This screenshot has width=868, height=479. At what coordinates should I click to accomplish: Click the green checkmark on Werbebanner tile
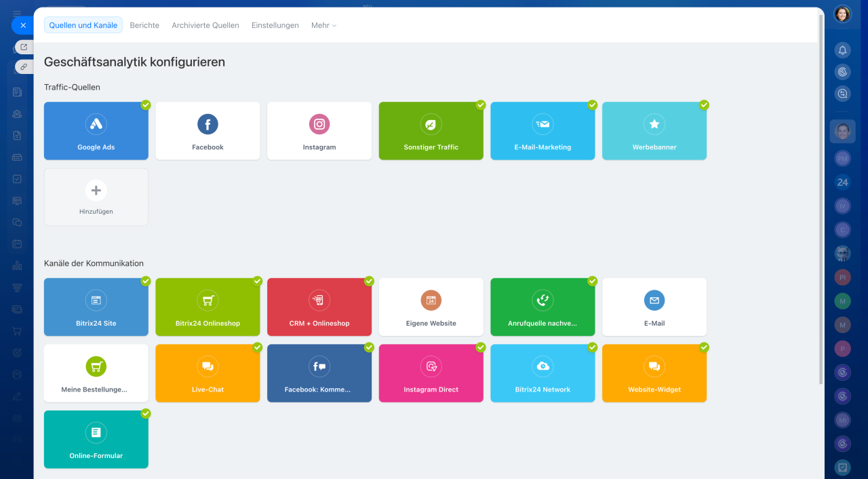click(x=704, y=105)
